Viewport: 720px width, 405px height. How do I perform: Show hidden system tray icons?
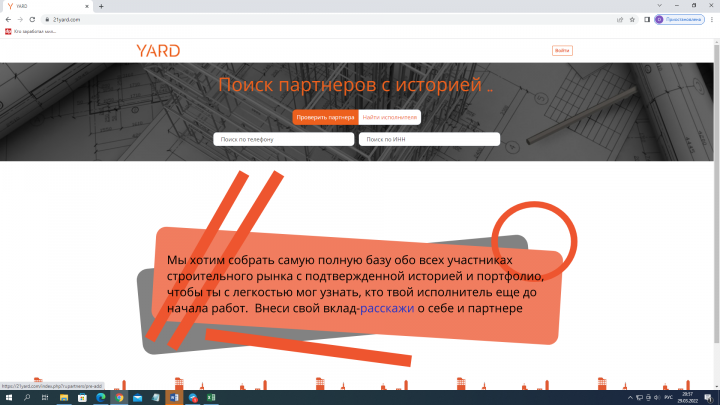click(x=630, y=398)
